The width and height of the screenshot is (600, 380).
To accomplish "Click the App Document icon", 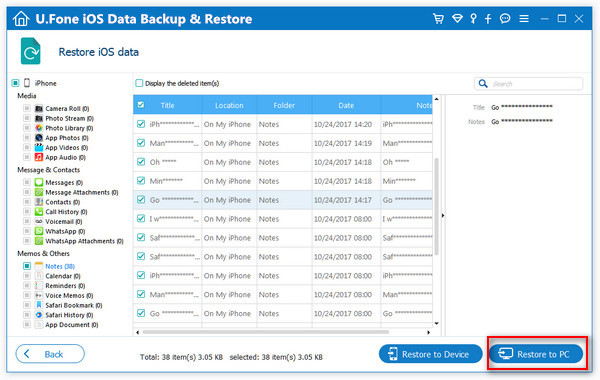I will (x=39, y=325).
